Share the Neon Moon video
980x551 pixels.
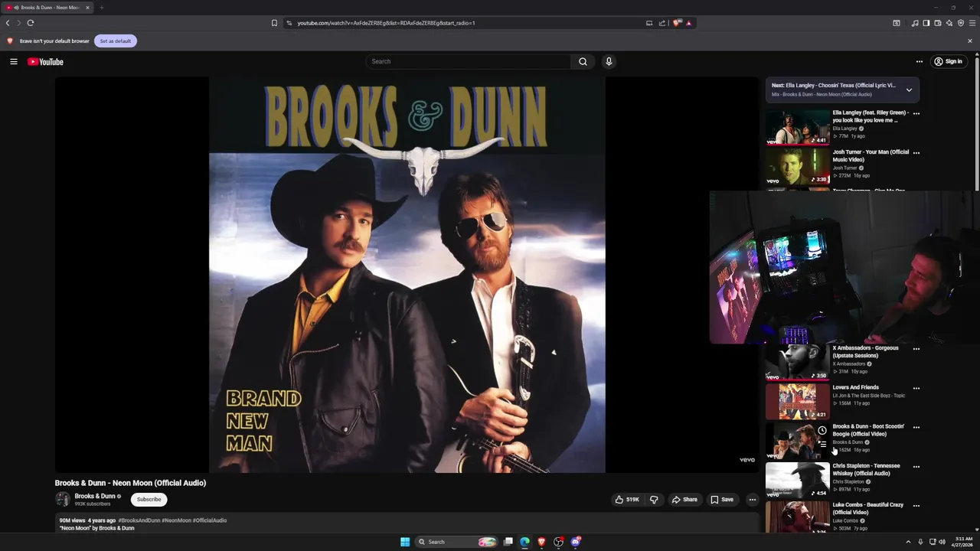coord(684,500)
